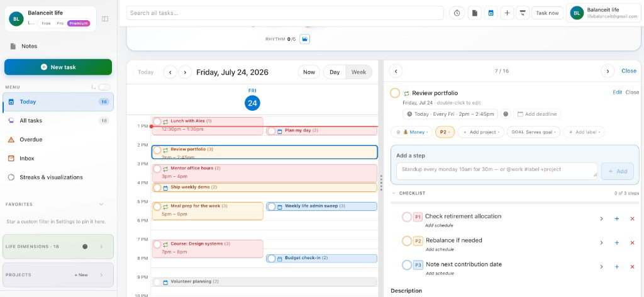Open the timer icon in top toolbar
Image resolution: width=644 pixels, height=297 pixels.
click(457, 13)
